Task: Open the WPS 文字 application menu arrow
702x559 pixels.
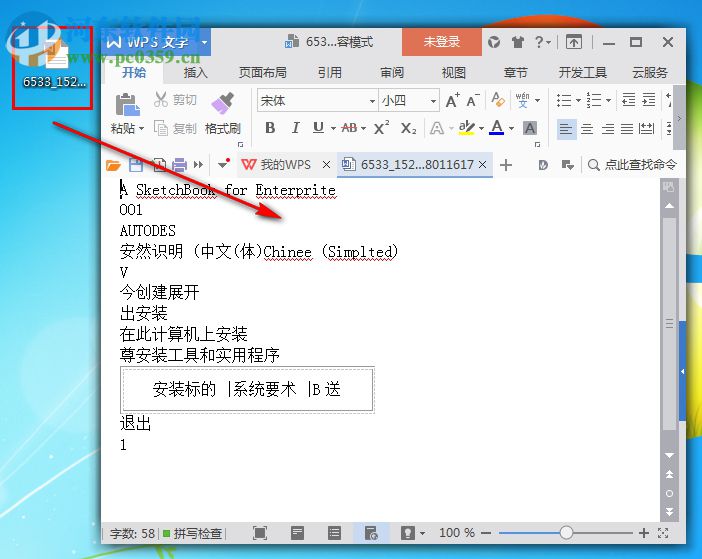Action: coord(204,43)
